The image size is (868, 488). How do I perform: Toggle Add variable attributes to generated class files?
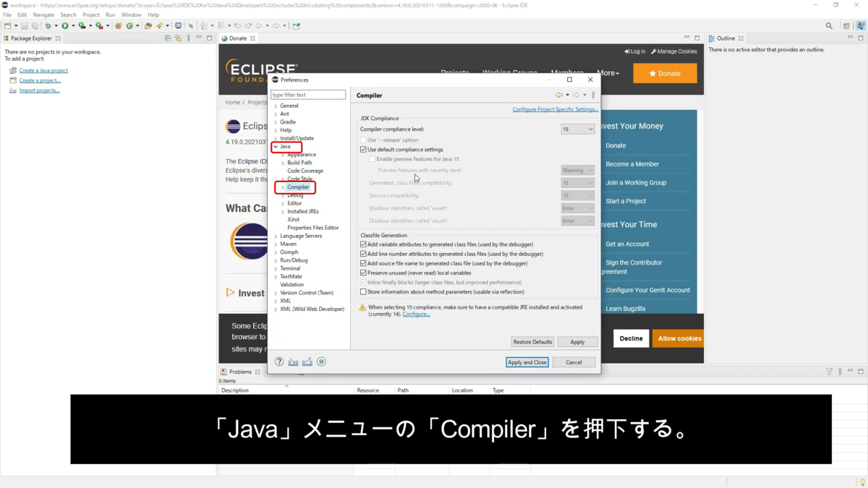click(x=363, y=244)
